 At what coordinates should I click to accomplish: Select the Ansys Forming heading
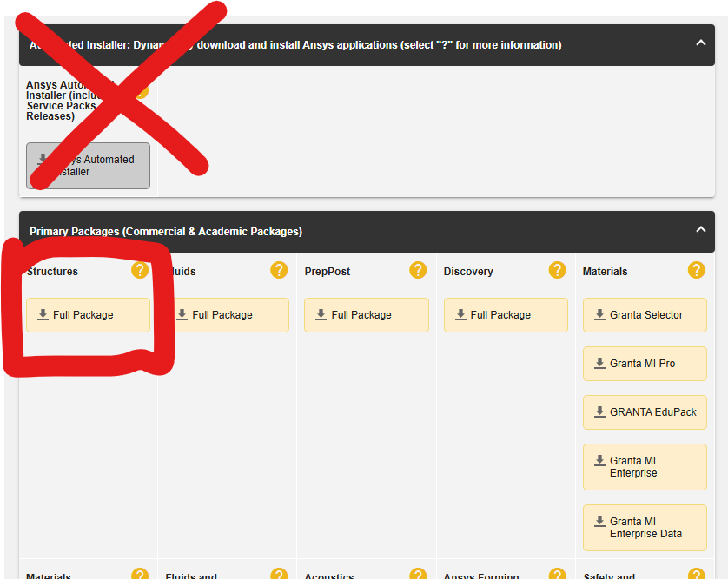pos(481,576)
